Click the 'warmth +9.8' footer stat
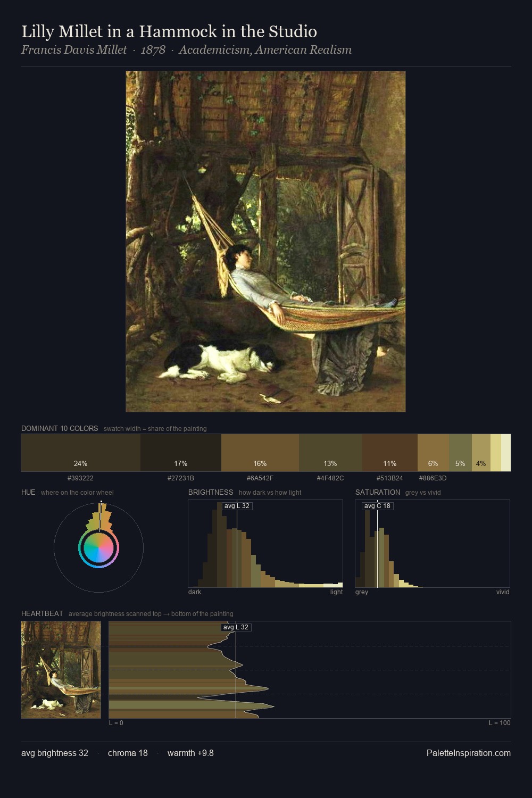532x798 pixels. pyautogui.click(x=190, y=753)
